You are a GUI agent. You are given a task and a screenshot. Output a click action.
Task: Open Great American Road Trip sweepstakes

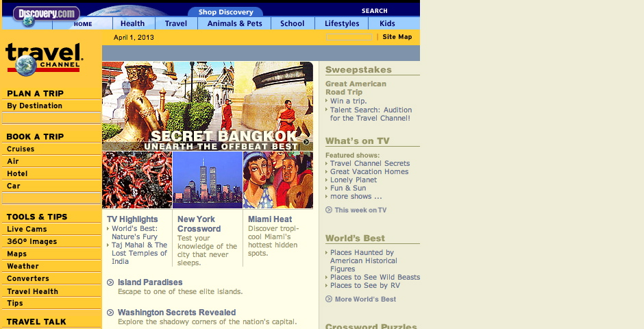pos(356,88)
